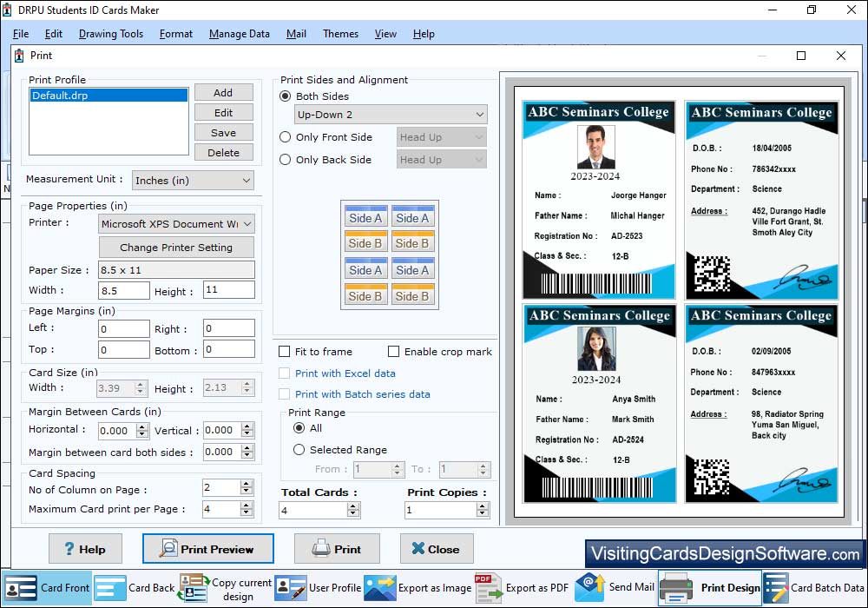Open Format menu
Screen dimensions: 868x608
(176, 34)
